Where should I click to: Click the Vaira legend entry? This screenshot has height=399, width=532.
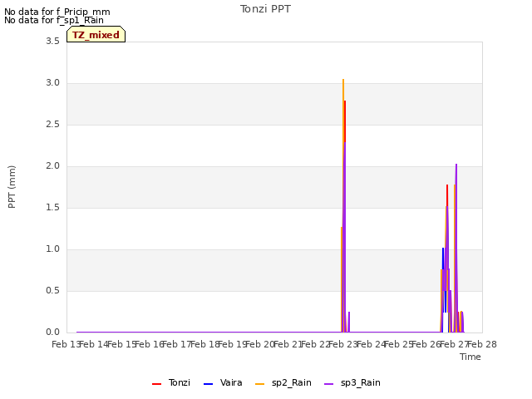(223, 383)
